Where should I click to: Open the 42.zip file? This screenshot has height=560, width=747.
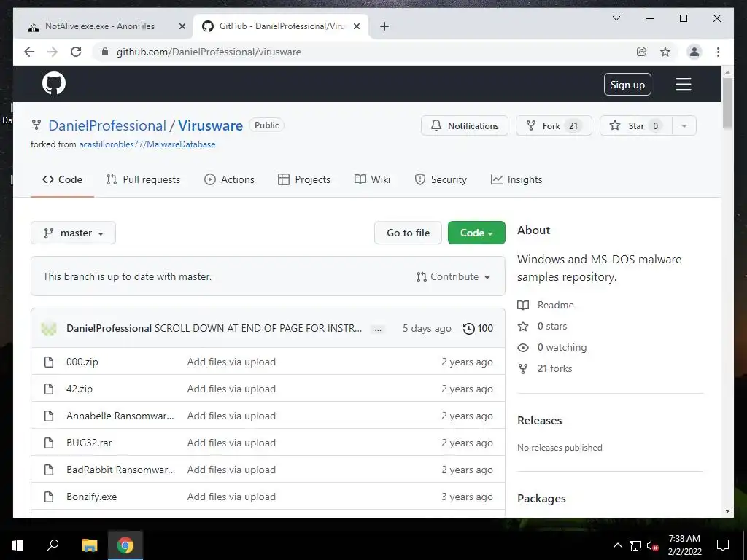[x=80, y=389]
